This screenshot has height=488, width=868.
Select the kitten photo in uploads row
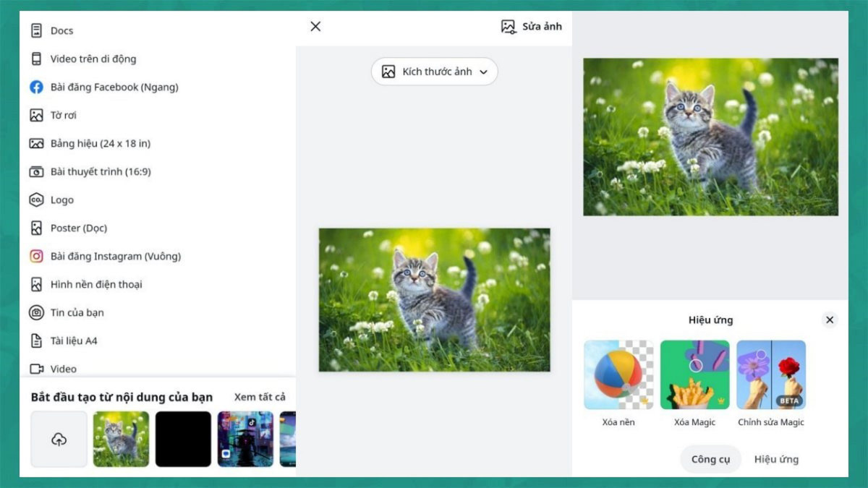click(x=121, y=439)
